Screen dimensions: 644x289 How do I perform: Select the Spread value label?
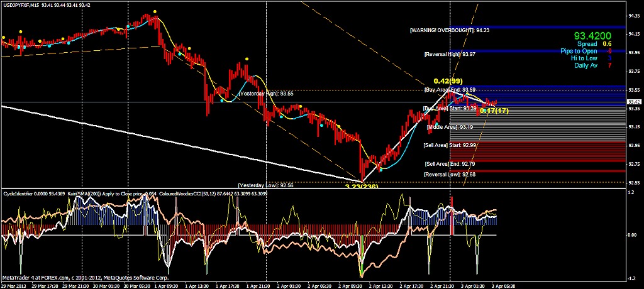tap(587, 44)
